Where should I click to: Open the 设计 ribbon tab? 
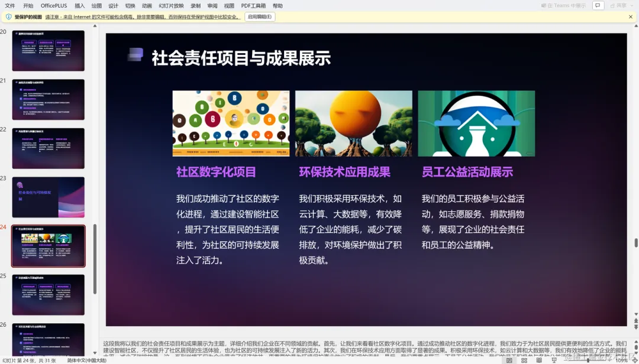click(x=113, y=6)
